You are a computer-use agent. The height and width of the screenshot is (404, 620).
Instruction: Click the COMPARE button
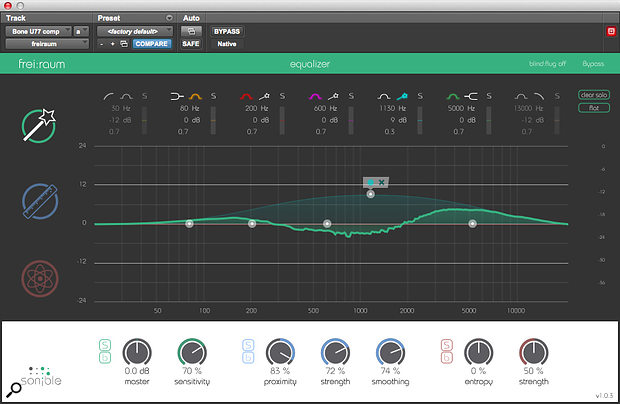coord(151,44)
